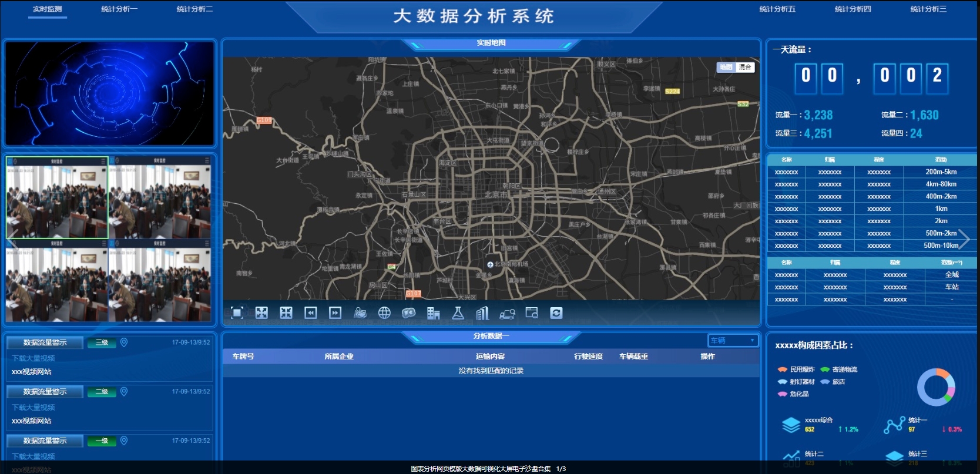
Task: Click the rewind double-arrow map toolbar icon
Action: pos(311,313)
